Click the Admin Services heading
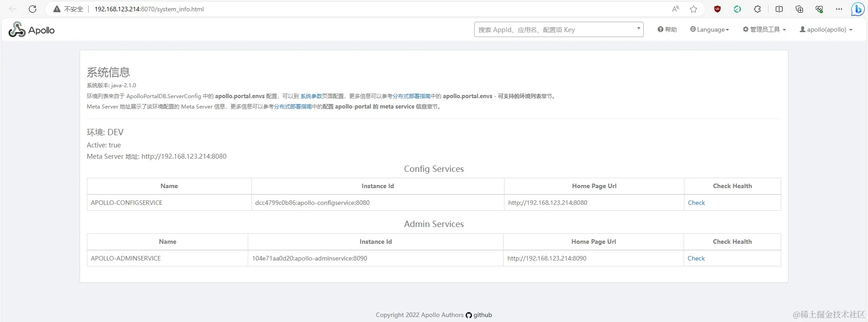This screenshot has height=322, width=868. pyautogui.click(x=434, y=224)
